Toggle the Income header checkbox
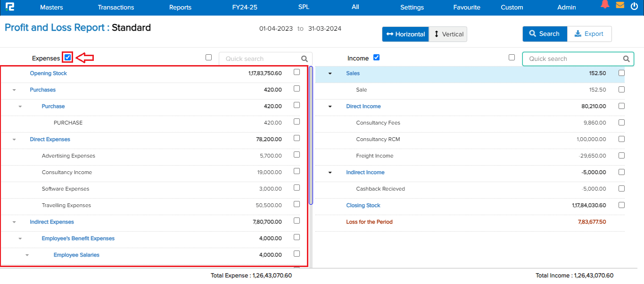The height and width of the screenshot is (284, 644). [x=376, y=58]
